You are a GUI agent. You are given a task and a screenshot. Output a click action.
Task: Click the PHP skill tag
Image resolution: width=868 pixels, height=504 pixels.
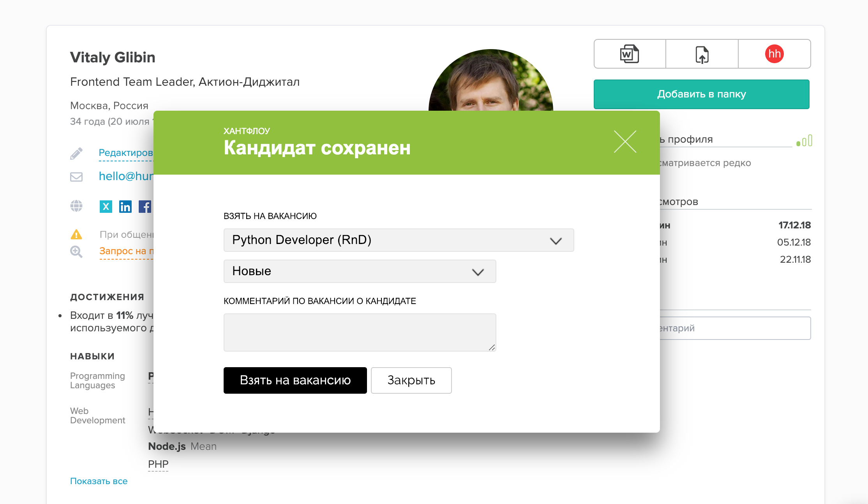tap(158, 464)
